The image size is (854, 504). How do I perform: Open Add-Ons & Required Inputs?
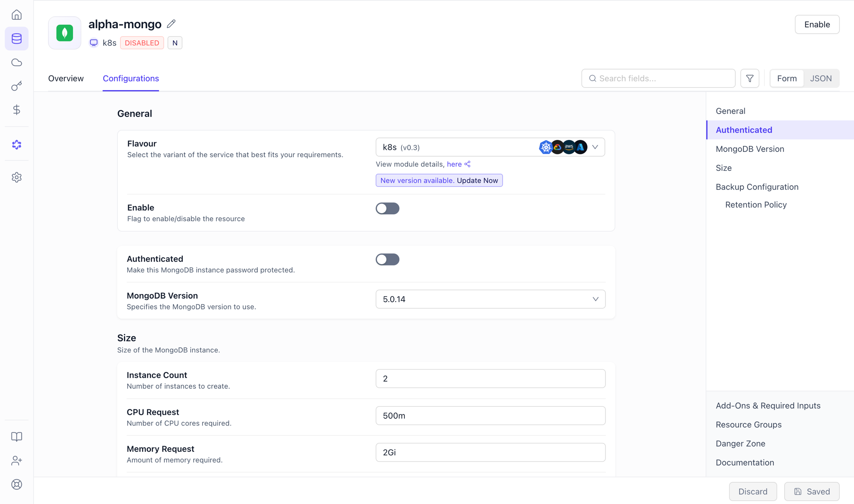pyautogui.click(x=768, y=406)
